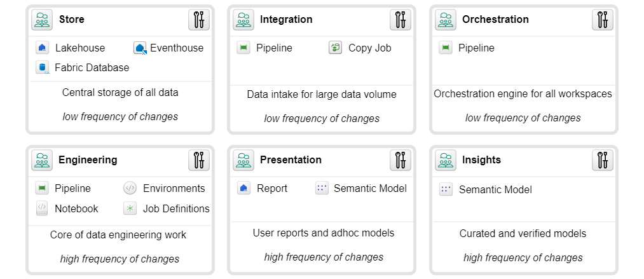Click the Eventhouse icon
The image size is (644, 279).
tap(140, 48)
